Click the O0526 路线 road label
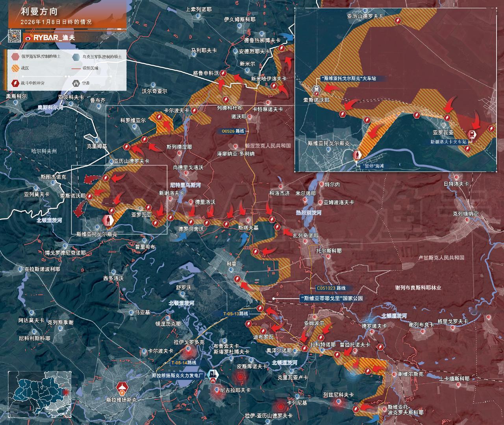This screenshot has width=504, height=425. (x=233, y=131)
